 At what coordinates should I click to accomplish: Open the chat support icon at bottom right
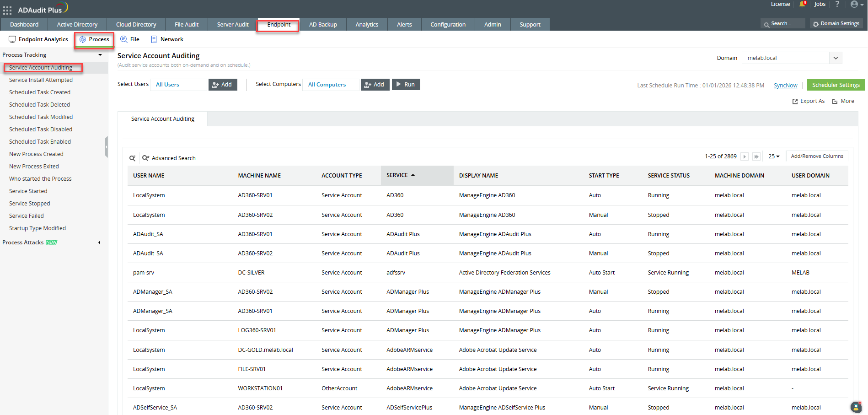click(x=856, y=407)
